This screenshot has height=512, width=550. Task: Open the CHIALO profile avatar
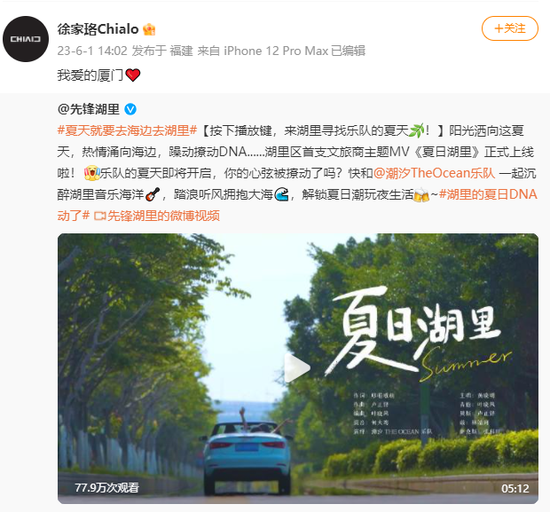[x=26, y=39]
